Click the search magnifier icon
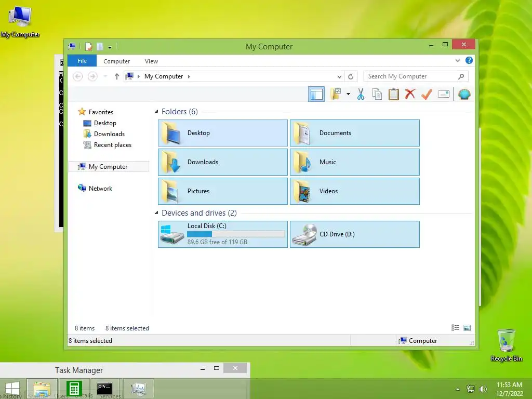Viewport: 532px width, 399px height. click(461, 76)
